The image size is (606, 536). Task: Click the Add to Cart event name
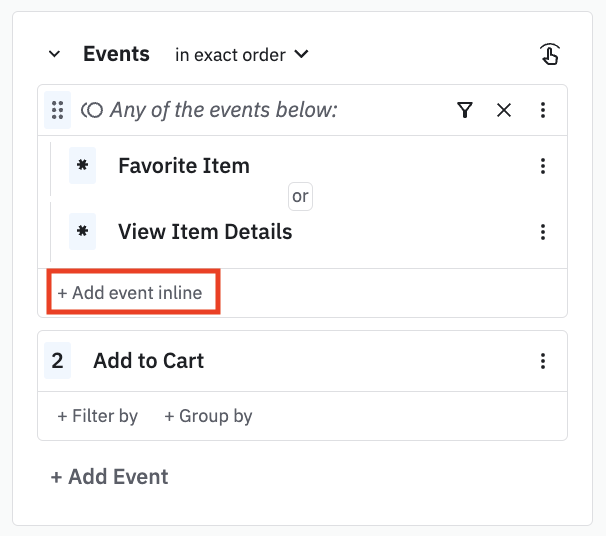[x=148, y=361]
